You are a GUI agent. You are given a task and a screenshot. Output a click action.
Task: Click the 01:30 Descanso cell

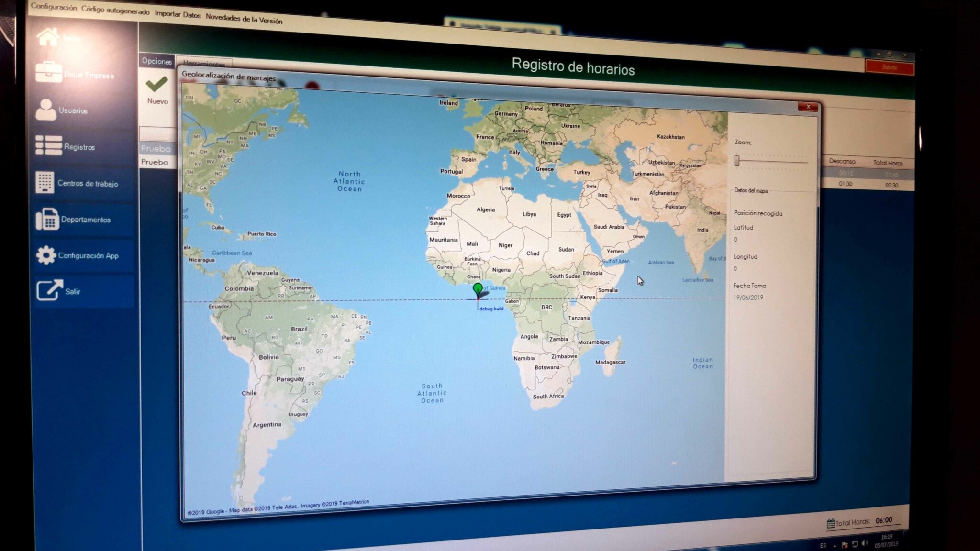pyautogui.click(x=846, y=184)
